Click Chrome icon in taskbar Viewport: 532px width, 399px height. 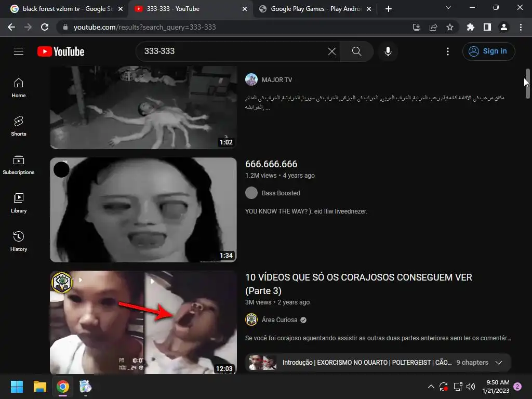[x=63, y=387]
